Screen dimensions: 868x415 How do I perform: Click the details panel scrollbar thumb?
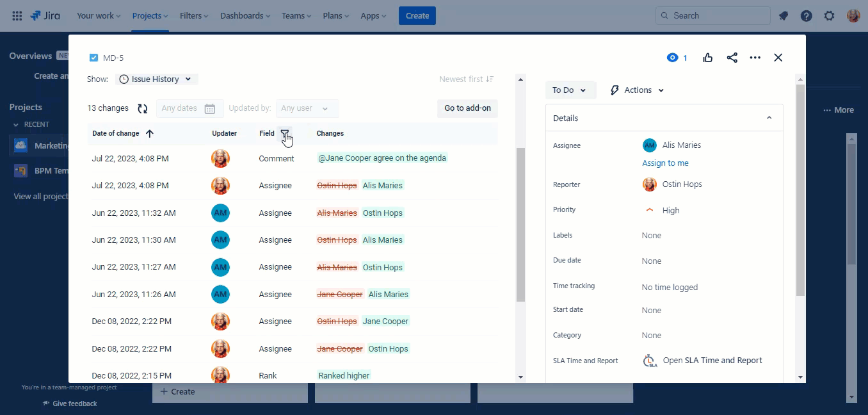(x=800, y=190)
